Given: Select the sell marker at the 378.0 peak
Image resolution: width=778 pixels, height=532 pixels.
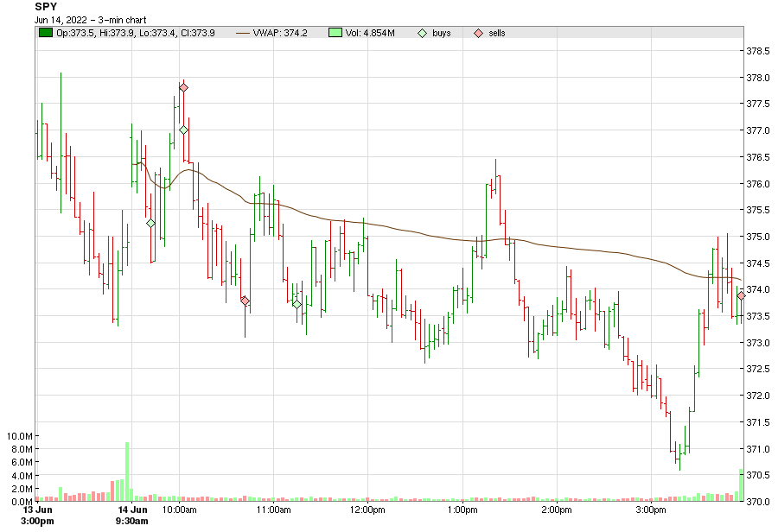Looking at the screenshot, I should pos(183,88).
